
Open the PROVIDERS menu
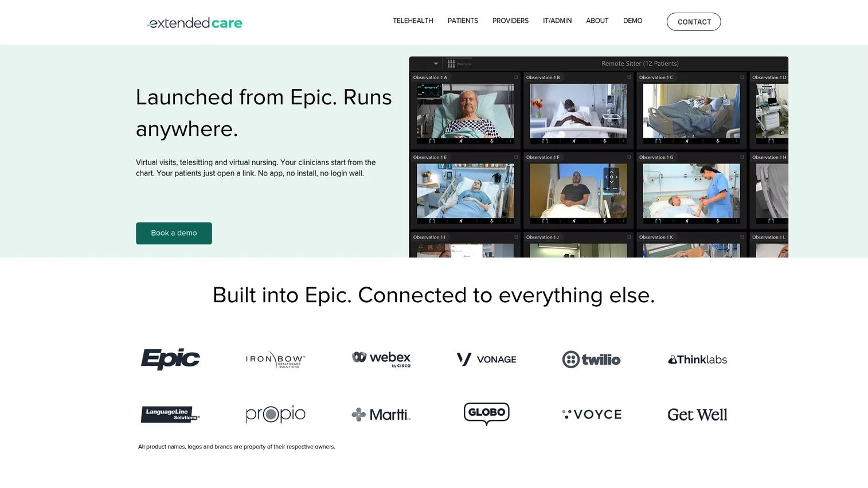510,21
